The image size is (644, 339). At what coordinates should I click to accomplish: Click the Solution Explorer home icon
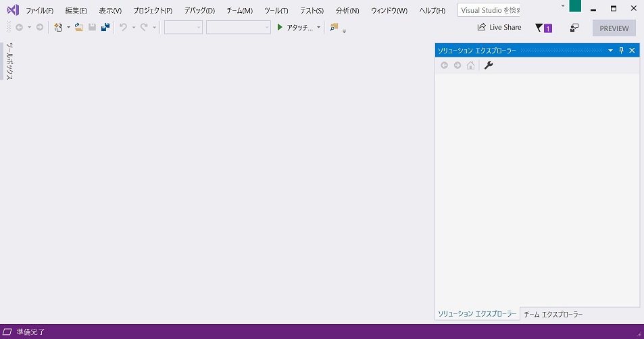(471, 66)
